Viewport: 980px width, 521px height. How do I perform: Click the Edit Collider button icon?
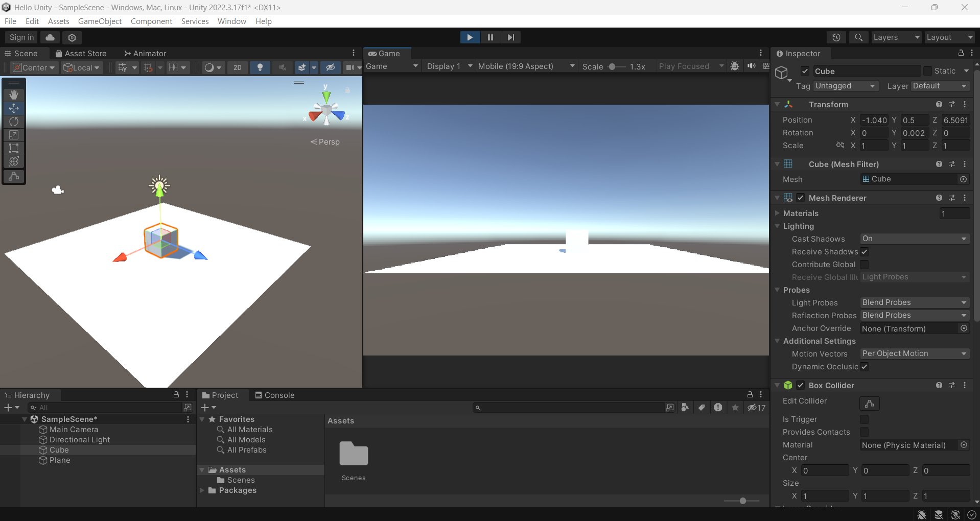(870, 404)
